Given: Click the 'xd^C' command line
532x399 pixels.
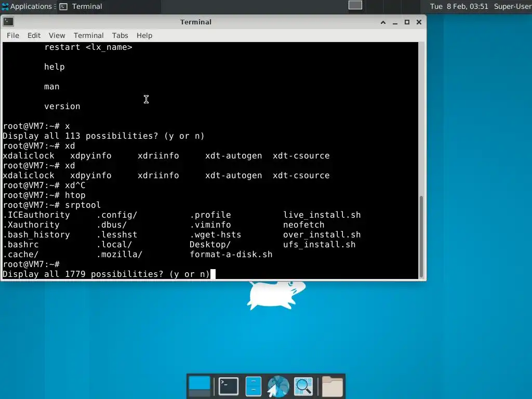Looking at the screenshot, I should pyautogui.click(x=44, y=185).
